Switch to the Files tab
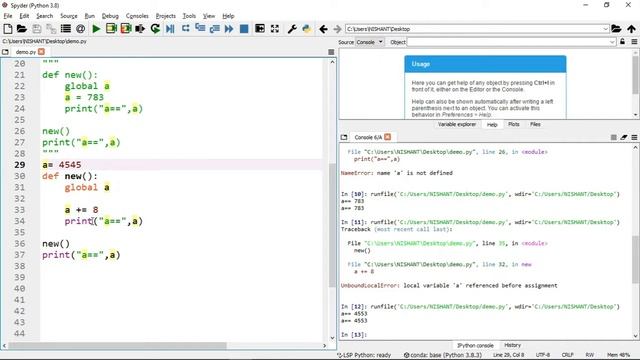 (x=535, y=124)
